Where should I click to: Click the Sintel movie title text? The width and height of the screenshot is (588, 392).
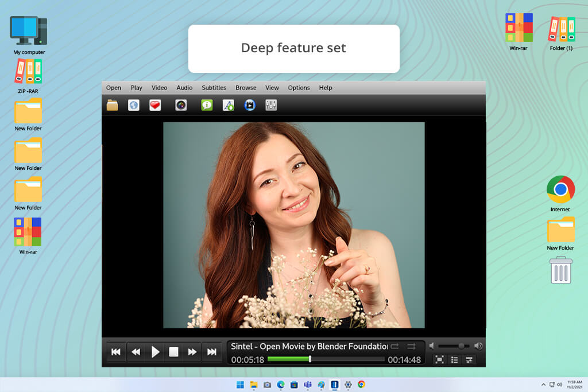coord(310,346)
